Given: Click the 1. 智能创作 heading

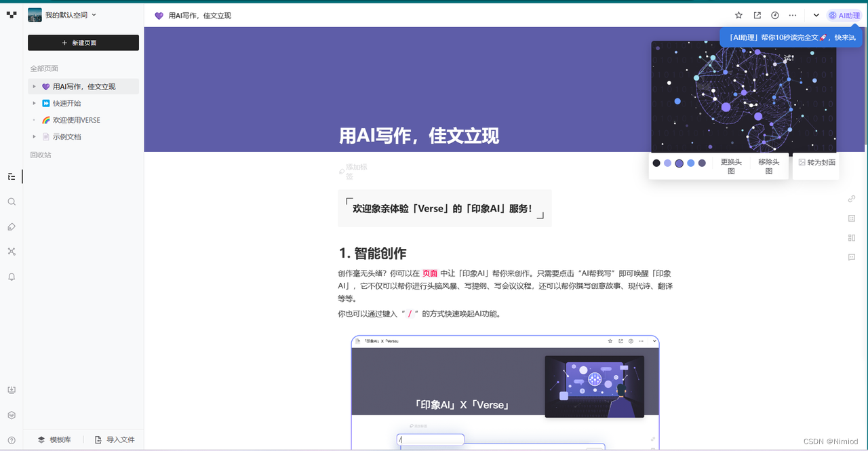Looking at the screenshot, I should coord(372,253).
